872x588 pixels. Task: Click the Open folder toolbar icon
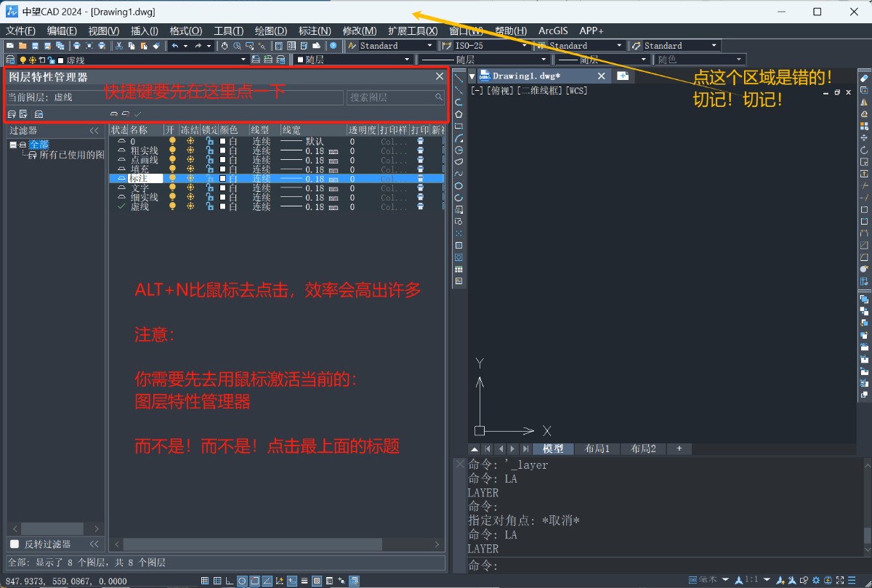tap(23, 46)
